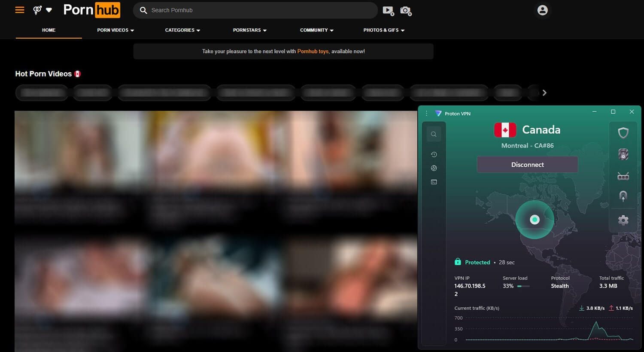Click the 'Montreal - CA#86' server name
Image resolution: width=644 pixels, height=352 pixels.
[527, 146]
